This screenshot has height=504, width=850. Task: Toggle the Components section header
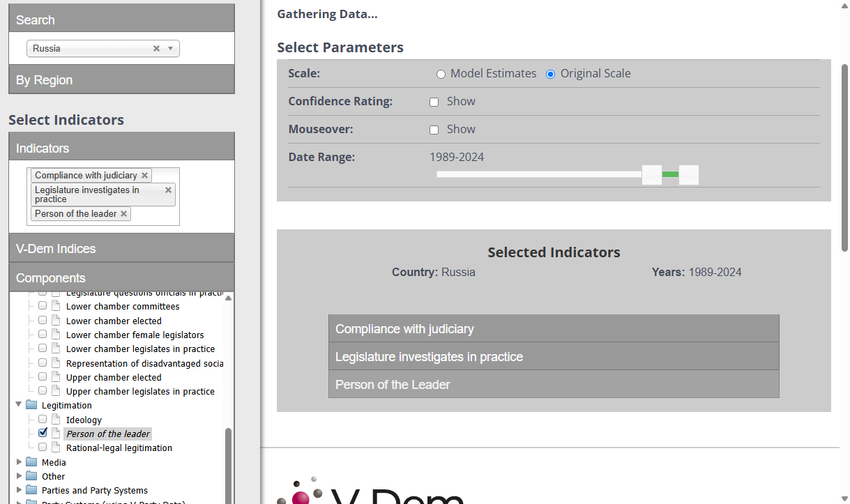pyautogui.click(x=121, y=277)
